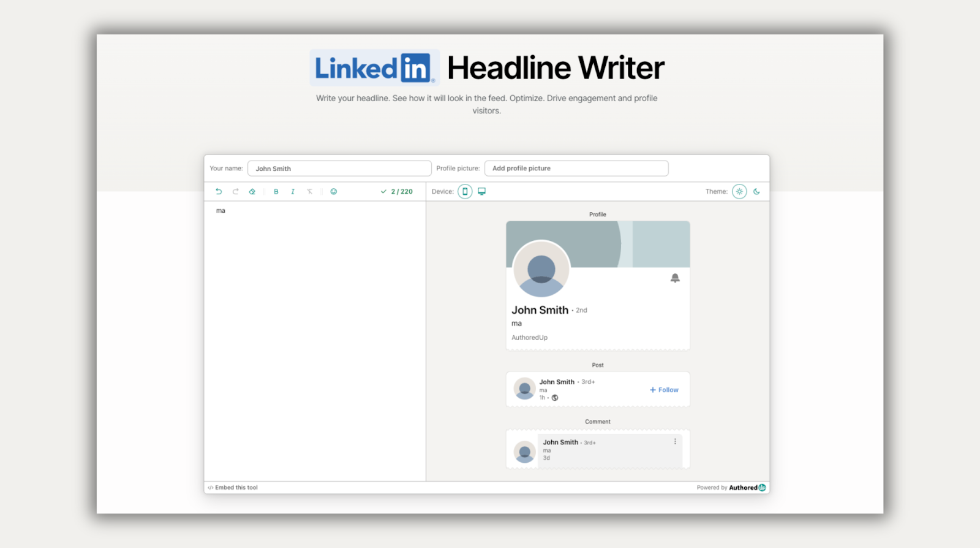
Task: Click the large profile avatar
Action: pyautogui.click(x=541, y=268)
